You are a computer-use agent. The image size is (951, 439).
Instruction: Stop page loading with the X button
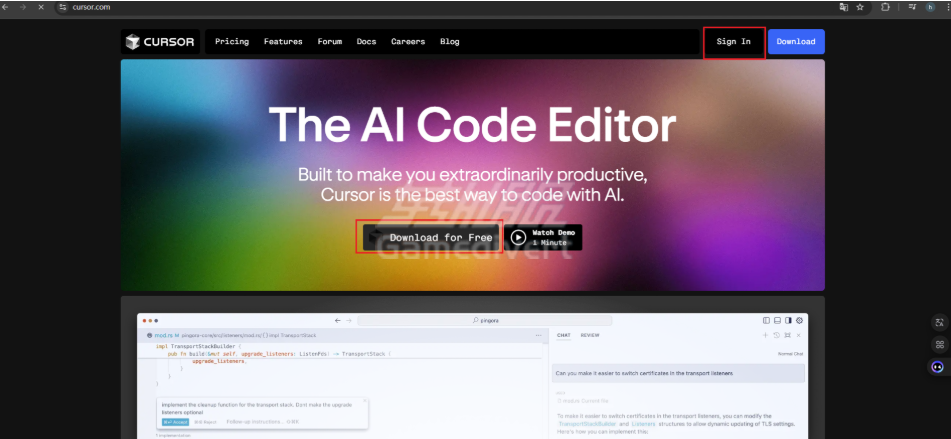point(40,7)
